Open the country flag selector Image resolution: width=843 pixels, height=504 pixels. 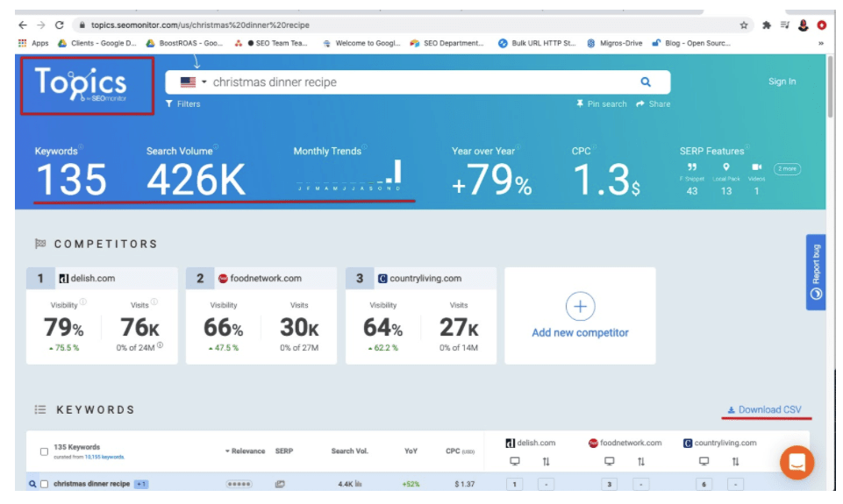click(x=193, y=82)
